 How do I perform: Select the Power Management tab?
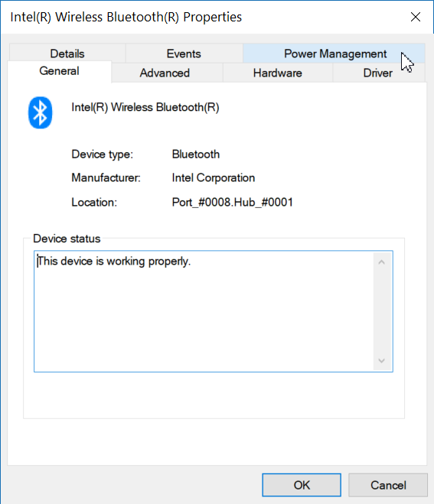point(334,54)
